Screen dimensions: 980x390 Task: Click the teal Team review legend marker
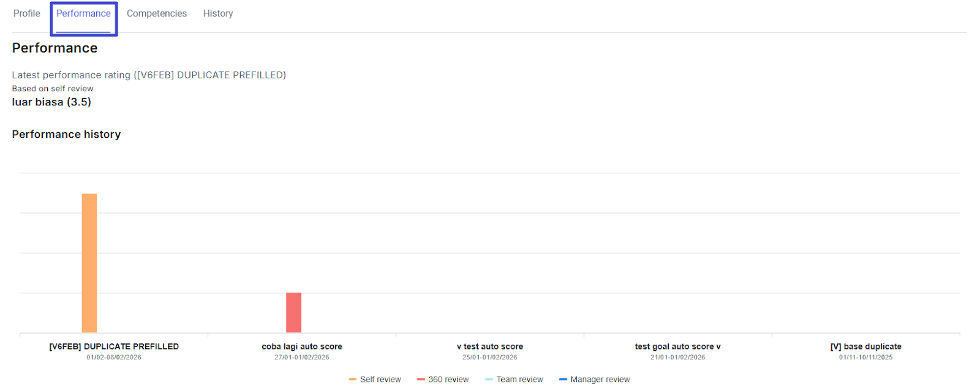pos(489,380)
